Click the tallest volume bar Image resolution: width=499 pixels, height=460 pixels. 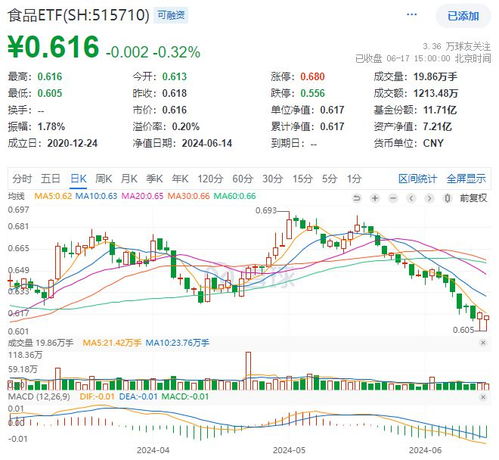(x=248, y=371)
